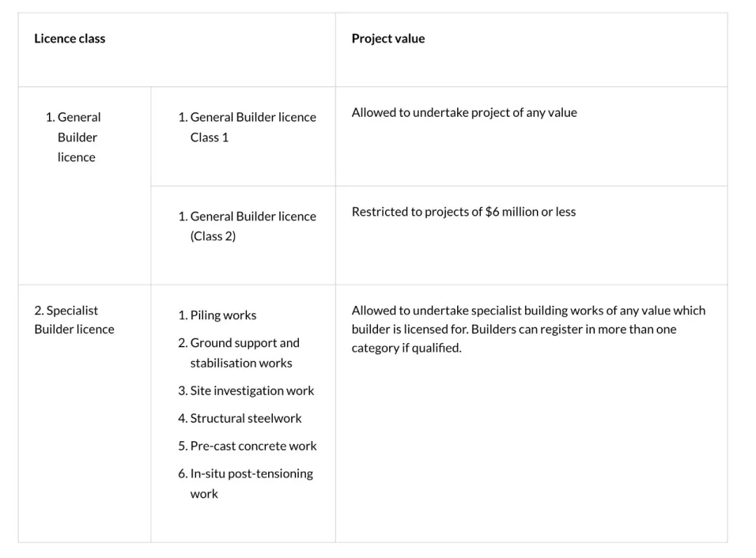756x558 pixels.
Task: Click the "Pre-cast concrete work" list item
Action: (x=247, y=446)
